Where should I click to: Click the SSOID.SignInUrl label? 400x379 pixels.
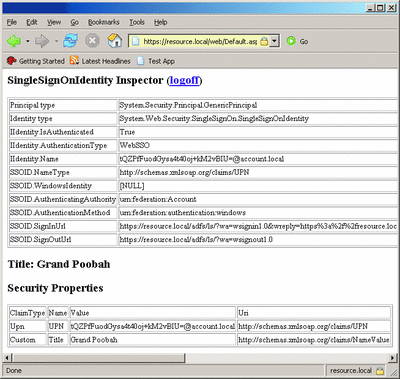(38, 226)
